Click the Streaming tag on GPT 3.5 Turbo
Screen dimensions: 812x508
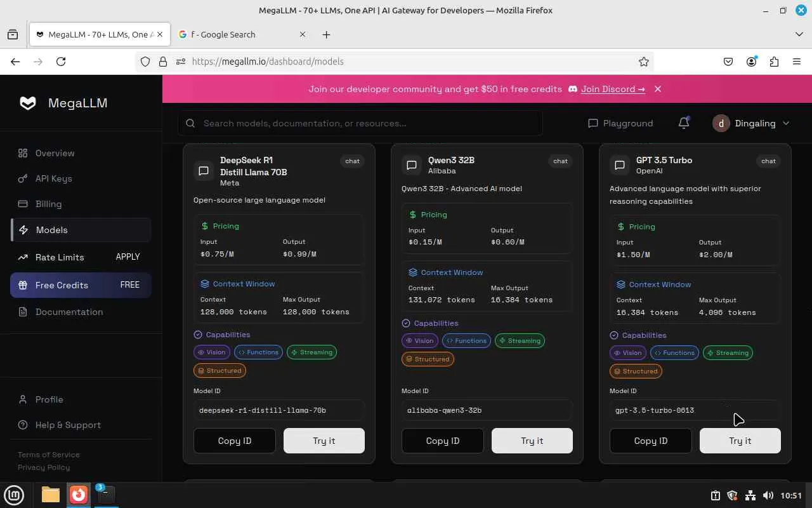click(728, 353)
